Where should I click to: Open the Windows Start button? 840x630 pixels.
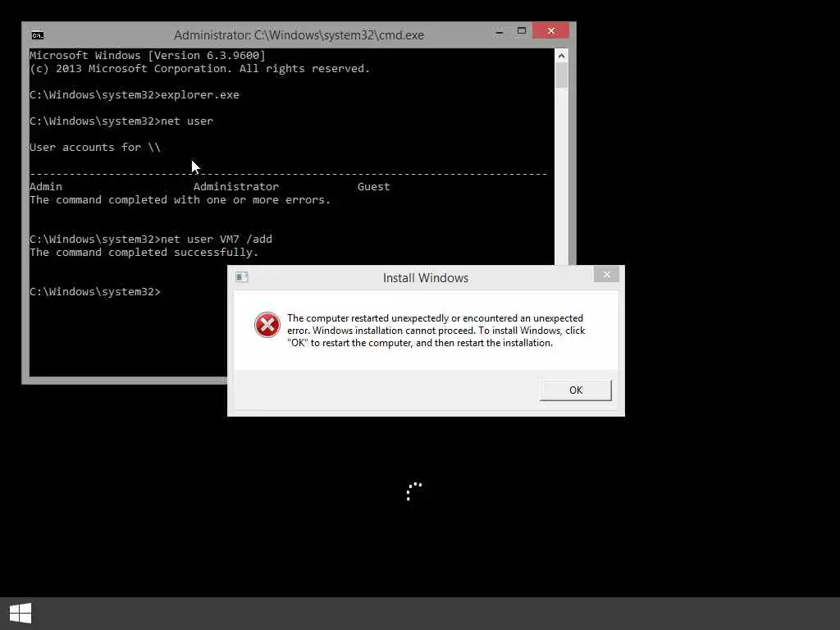click(21, 614)
